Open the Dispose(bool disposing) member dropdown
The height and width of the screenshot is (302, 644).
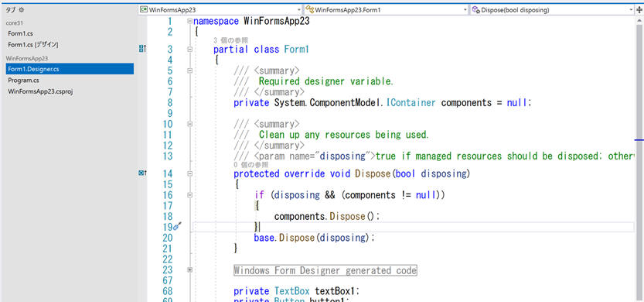631,10
